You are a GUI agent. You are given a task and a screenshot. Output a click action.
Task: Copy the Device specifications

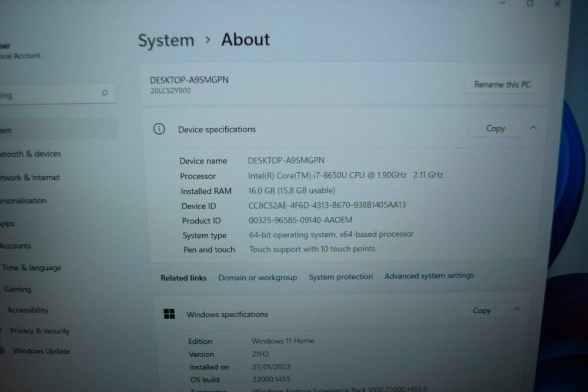click(x=495, y=129)
